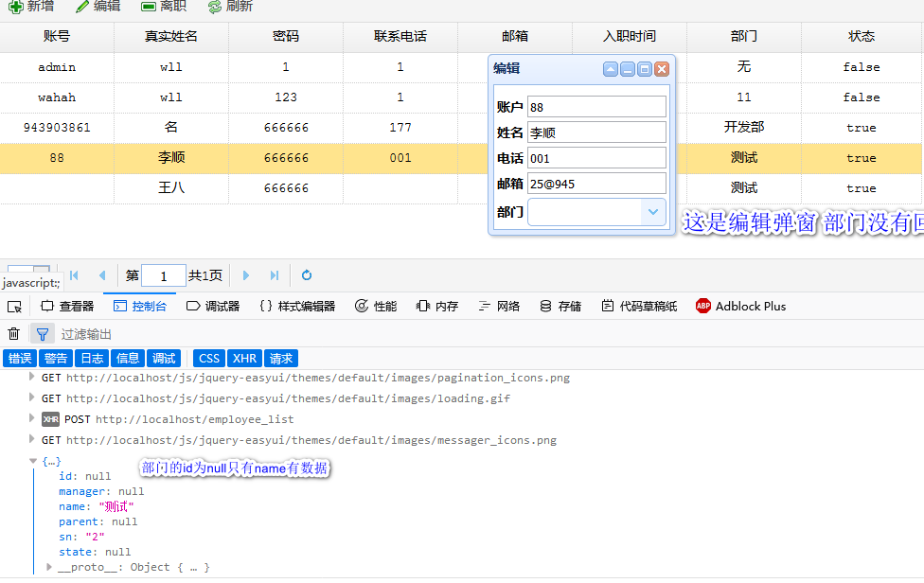Switch to the 网络 (Network) devtools tab
The image size is (924, 583).
pos(498,306)
